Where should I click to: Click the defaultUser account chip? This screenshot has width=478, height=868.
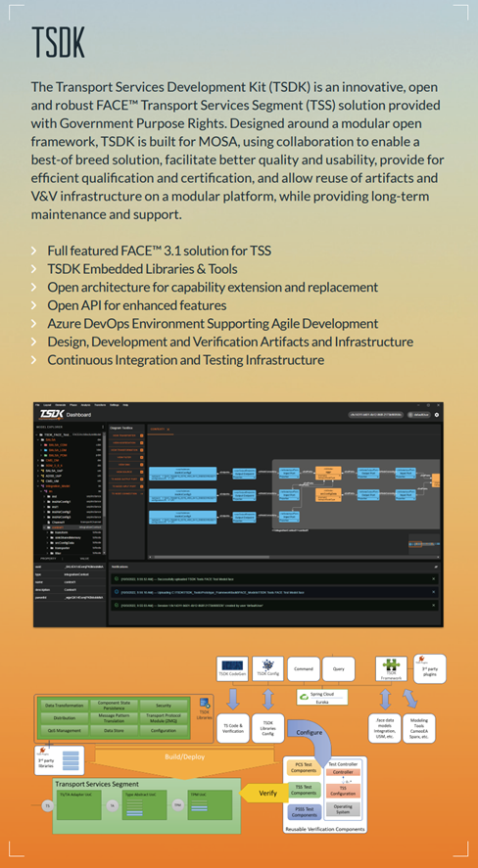pos(419,415)
